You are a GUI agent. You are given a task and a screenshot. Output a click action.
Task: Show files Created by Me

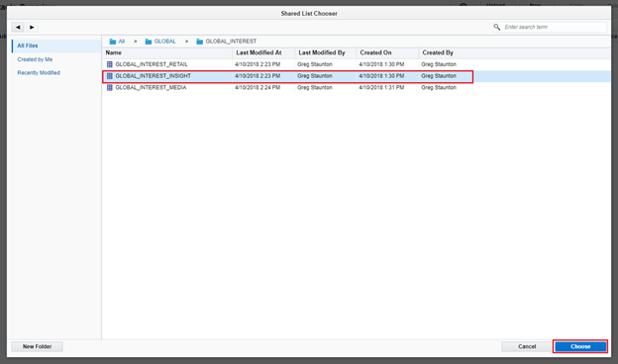(35, 59)
